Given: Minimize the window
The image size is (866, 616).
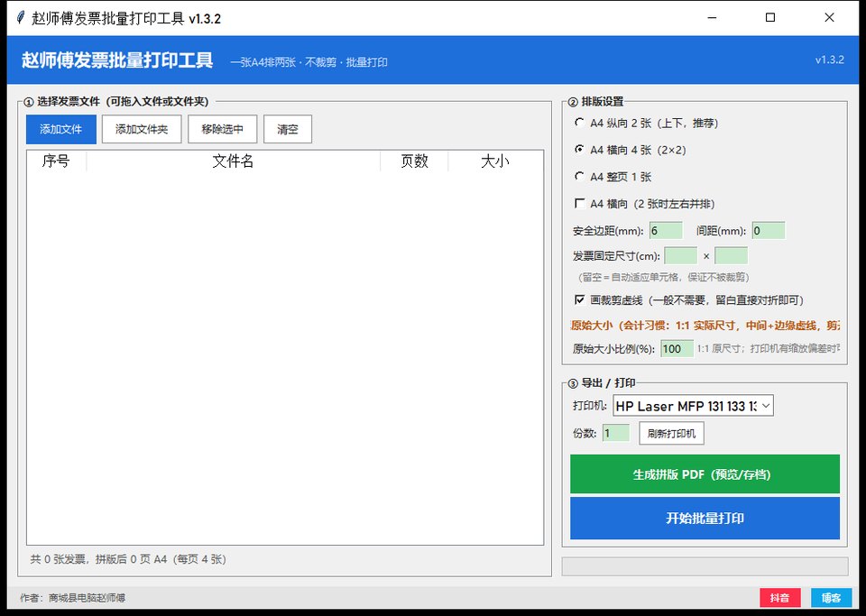Looking at the screenshot, I should pyautogui.click(x=712, y=18).
